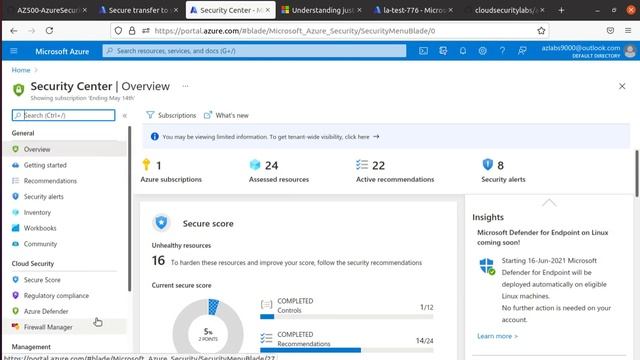
Task: Open Learn more link in Insights
Action: pyautogui.click(x=498, y=336)
